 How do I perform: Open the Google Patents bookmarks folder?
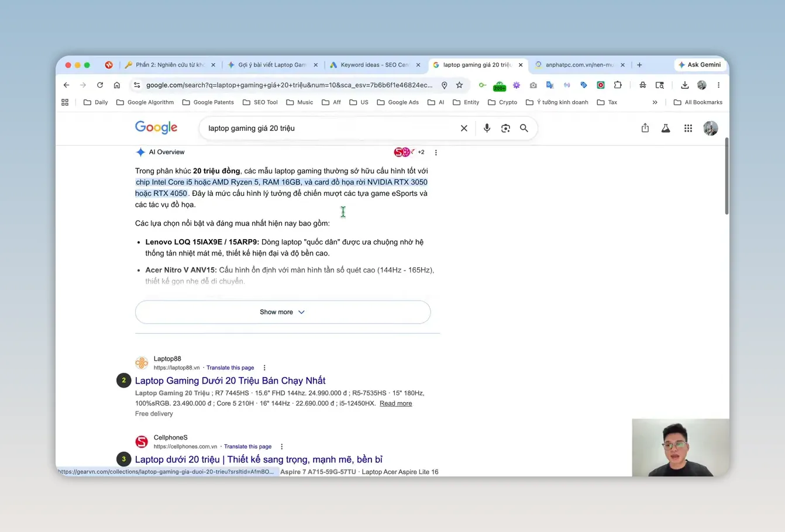208,102
